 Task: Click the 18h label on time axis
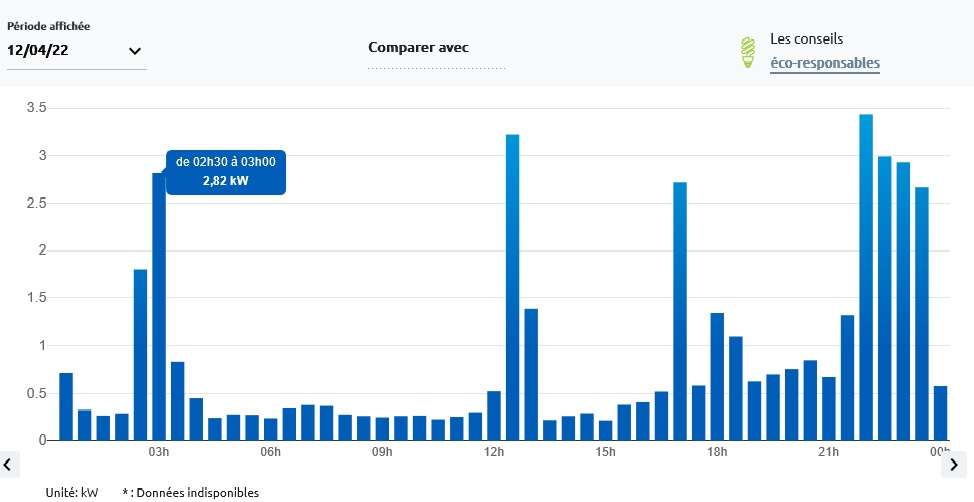pos(716,452)
